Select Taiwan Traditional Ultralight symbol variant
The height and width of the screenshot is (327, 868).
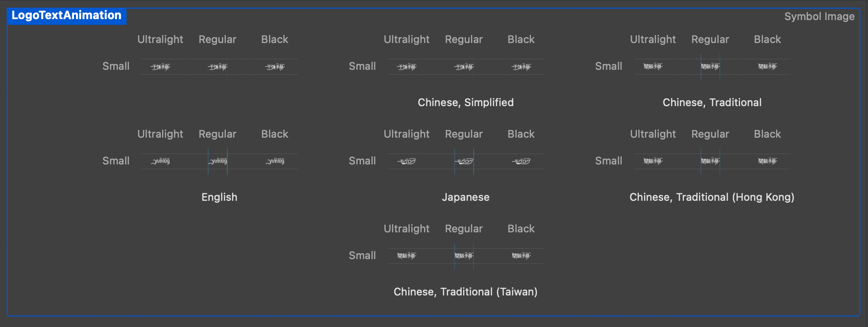(407, 256)
